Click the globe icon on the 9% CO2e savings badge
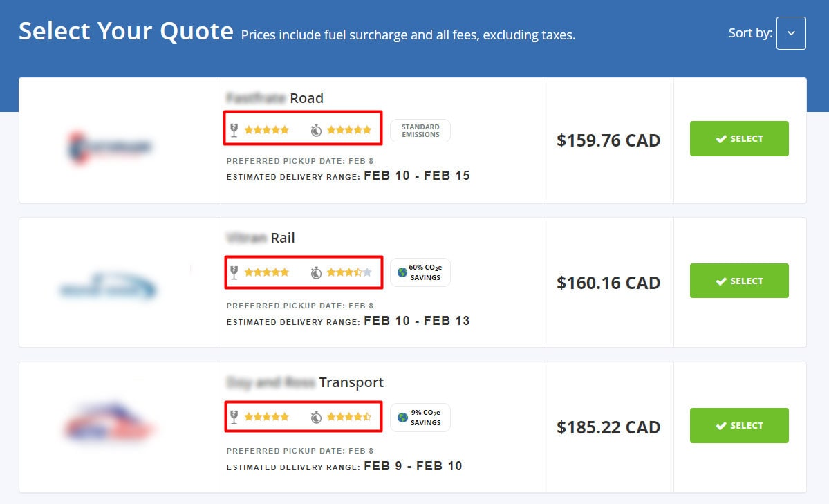The width and height of the screenshot is (829, 504). coord(403,417)
